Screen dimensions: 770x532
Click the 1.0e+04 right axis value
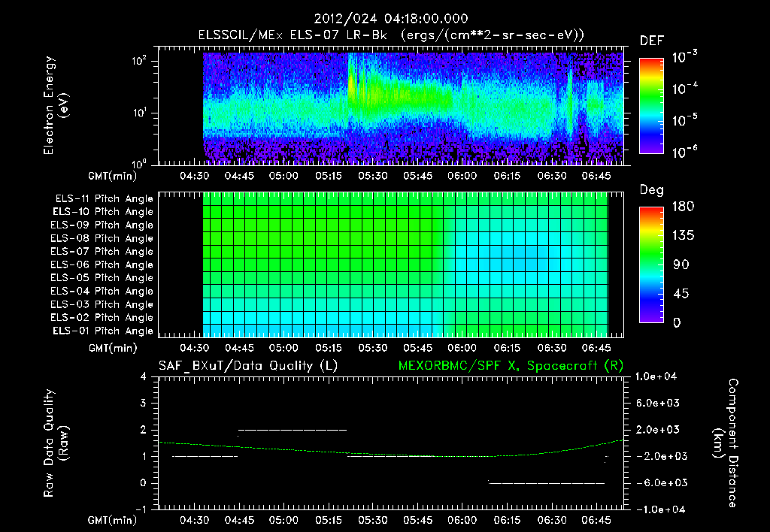(x=656, y=376)
